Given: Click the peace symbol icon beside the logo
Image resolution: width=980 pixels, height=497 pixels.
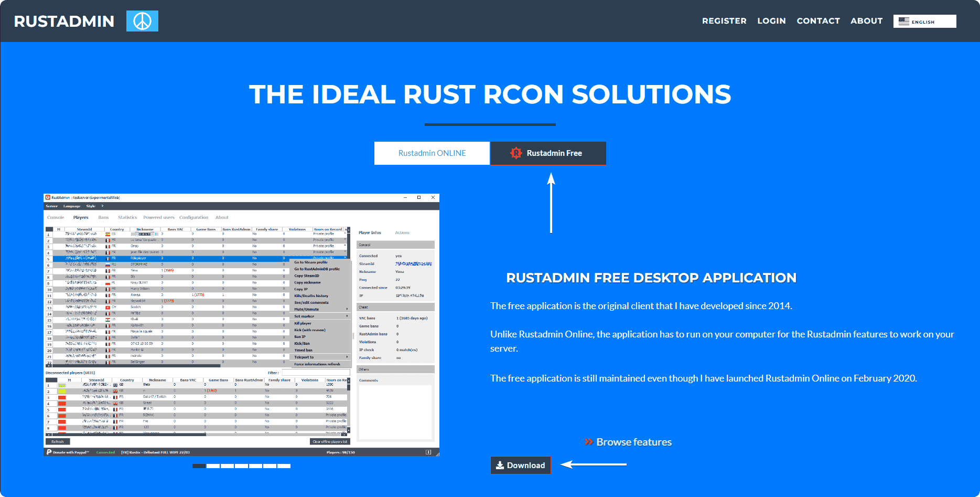Looking at the screenshot, I should click(142, 21).
